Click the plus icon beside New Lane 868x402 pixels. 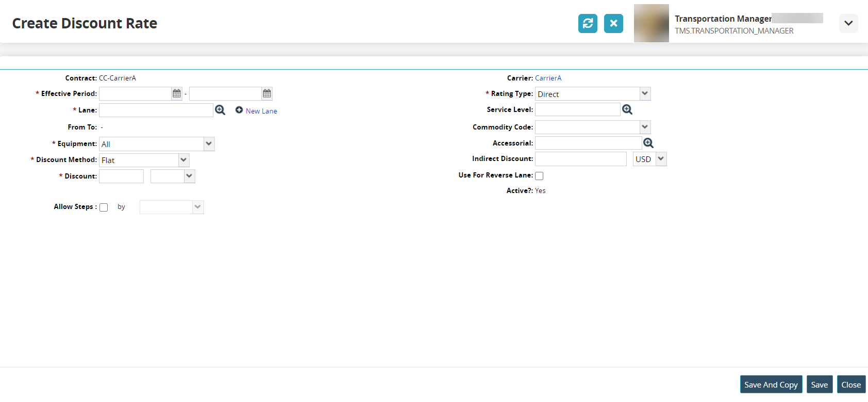point(239,110)
